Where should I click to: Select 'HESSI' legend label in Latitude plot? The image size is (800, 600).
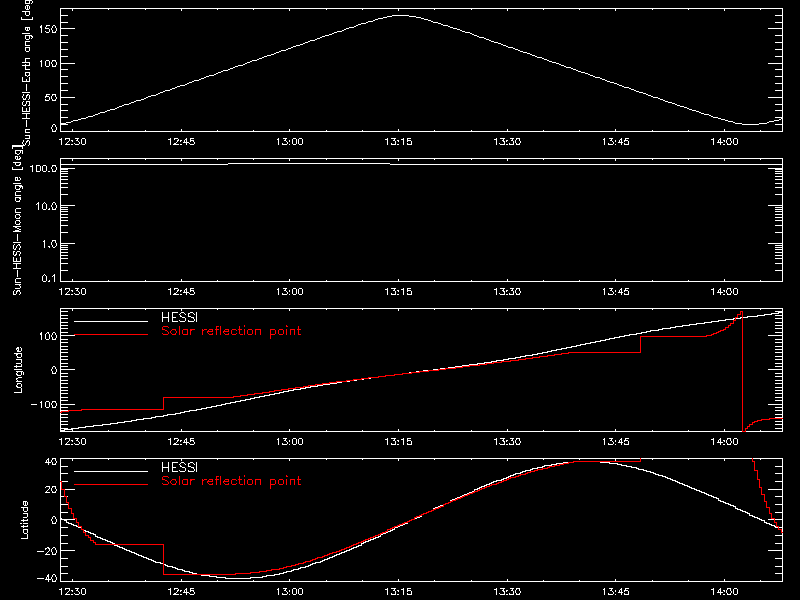coord(179,467)
